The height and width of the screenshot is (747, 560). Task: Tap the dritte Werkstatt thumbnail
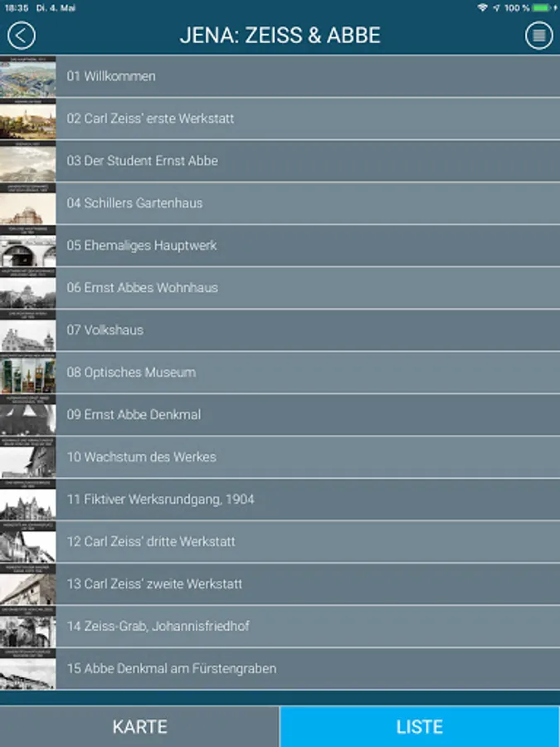[x=27, y=542]
